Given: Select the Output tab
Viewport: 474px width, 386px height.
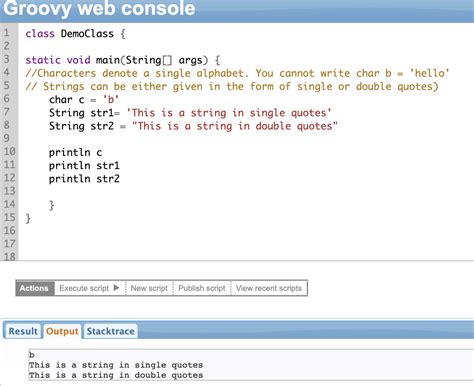Looking at the screenshot, I should (62, 331).
